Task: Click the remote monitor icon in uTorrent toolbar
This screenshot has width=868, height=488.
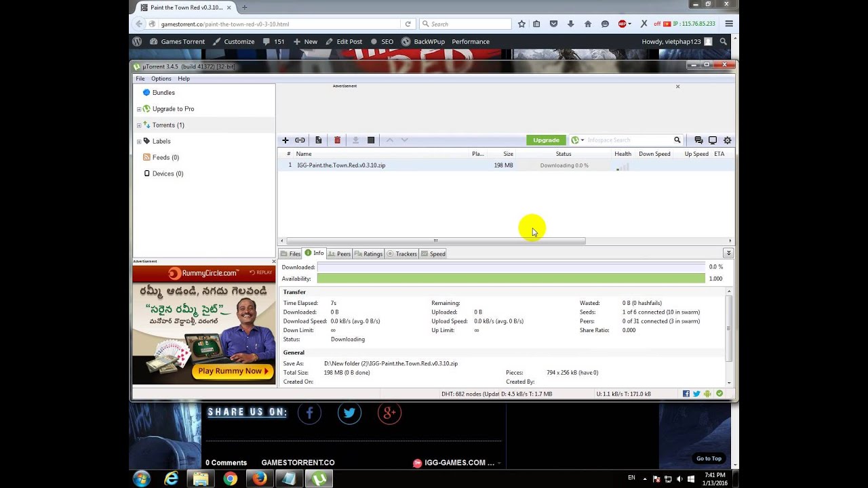Action: tap(713, 140)
